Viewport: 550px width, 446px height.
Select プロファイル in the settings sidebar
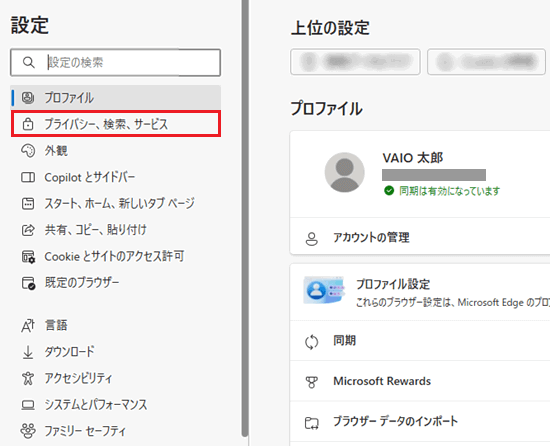[116, 97]
